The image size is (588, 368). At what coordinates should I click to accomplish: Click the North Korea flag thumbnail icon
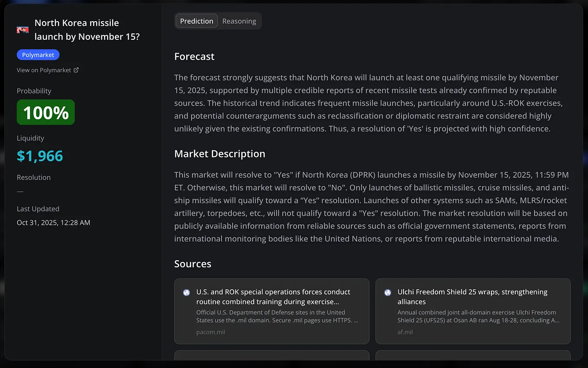pyautogui.click(x=23, y=30)
